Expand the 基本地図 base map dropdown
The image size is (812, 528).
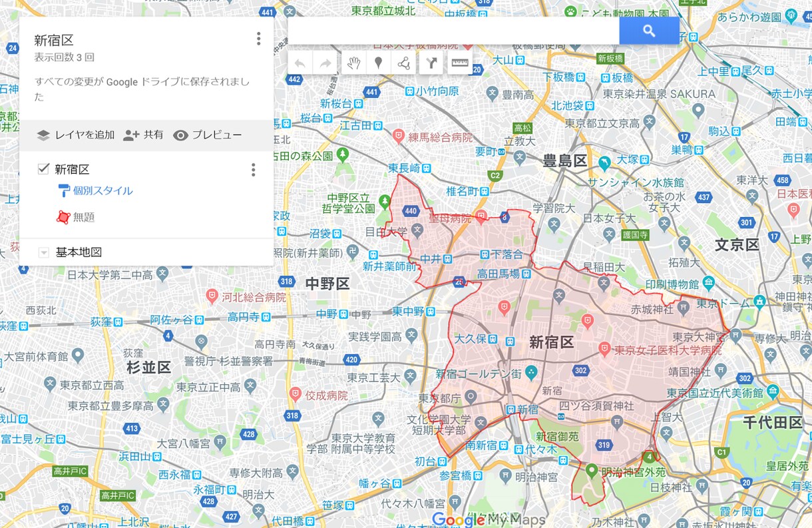(x=44, y=253)
